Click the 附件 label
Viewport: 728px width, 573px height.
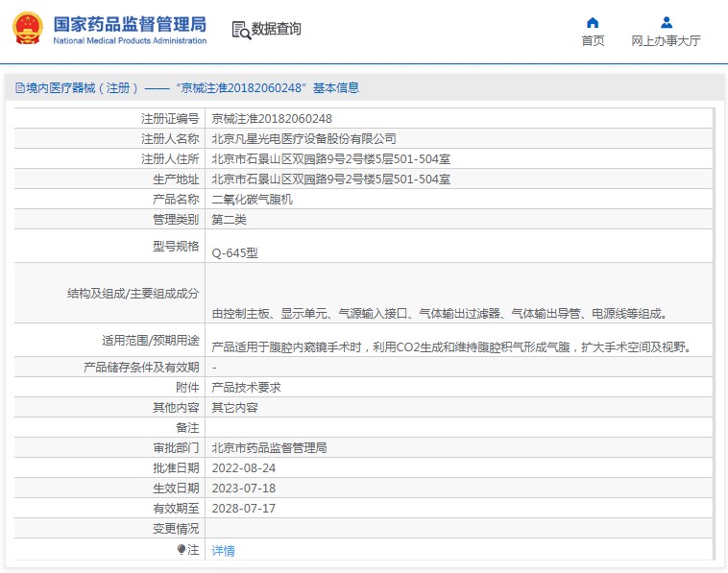tap(187, 388)
